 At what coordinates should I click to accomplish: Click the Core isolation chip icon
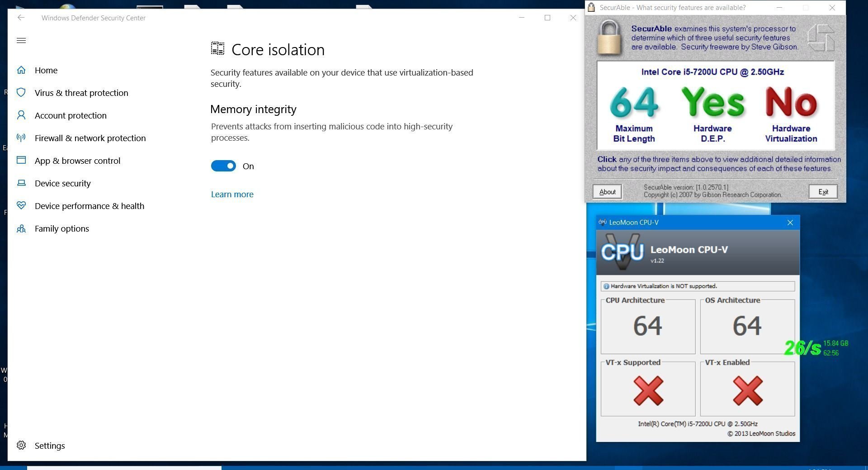[217, 48]
